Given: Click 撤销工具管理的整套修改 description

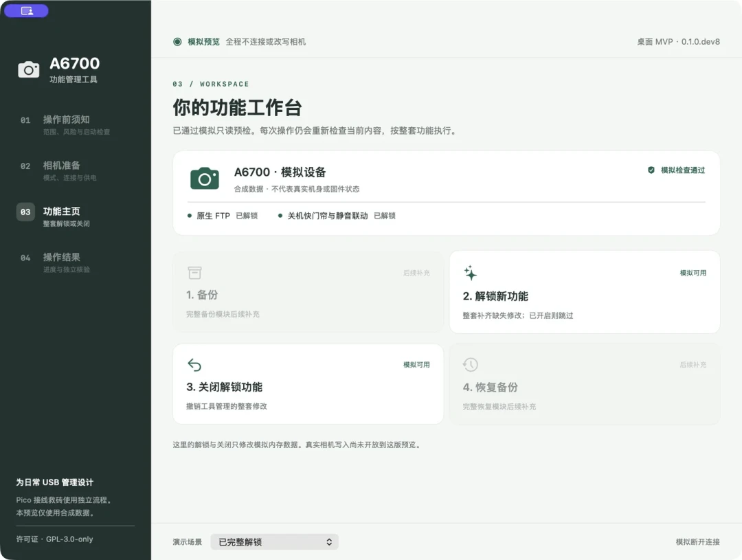Looking at the screenshot, I should (227, 406).
